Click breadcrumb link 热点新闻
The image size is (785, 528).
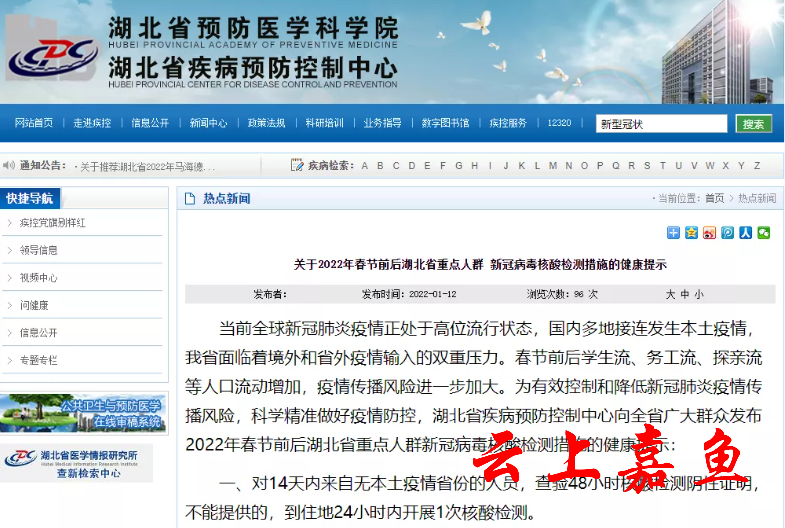pos(756,198)
